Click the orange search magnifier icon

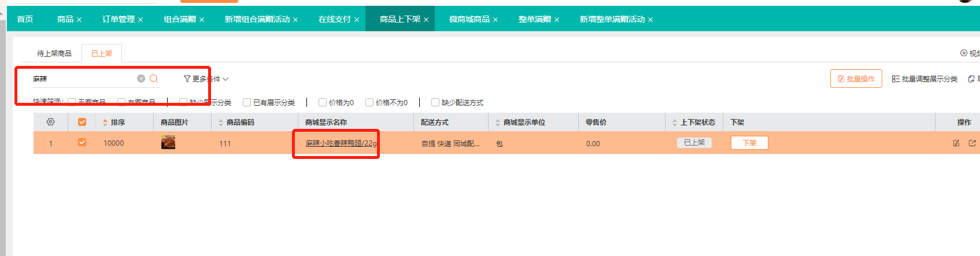154,79
